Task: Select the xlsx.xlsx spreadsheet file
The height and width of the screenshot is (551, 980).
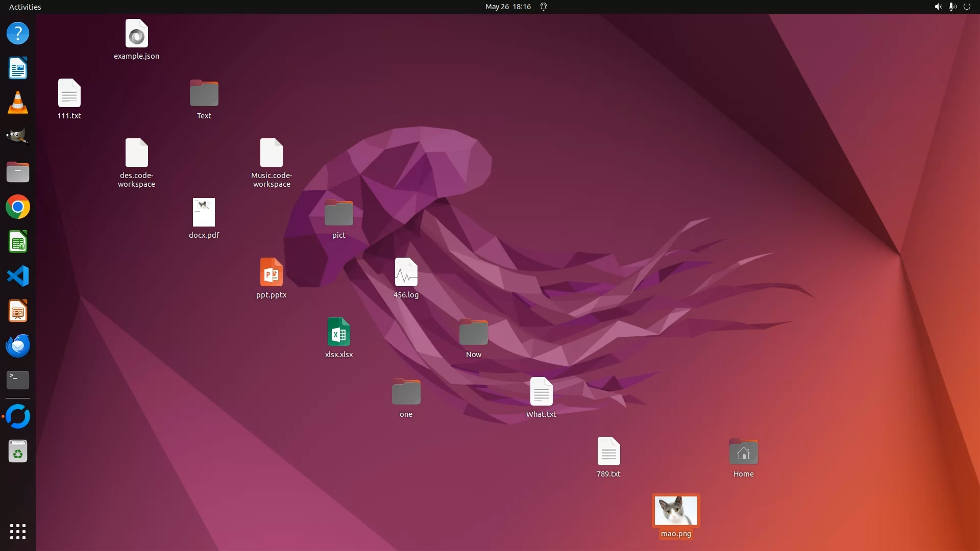Action: pos(339,332)
